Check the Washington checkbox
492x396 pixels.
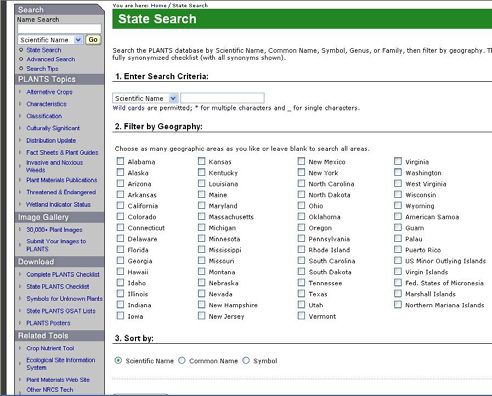pyautogui.click(x=398, y=172)
